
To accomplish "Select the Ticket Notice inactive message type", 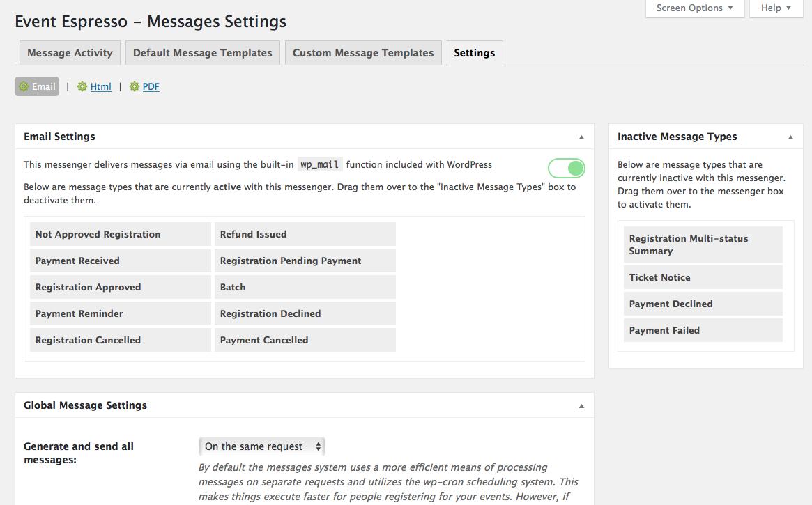I will (703, 277).
